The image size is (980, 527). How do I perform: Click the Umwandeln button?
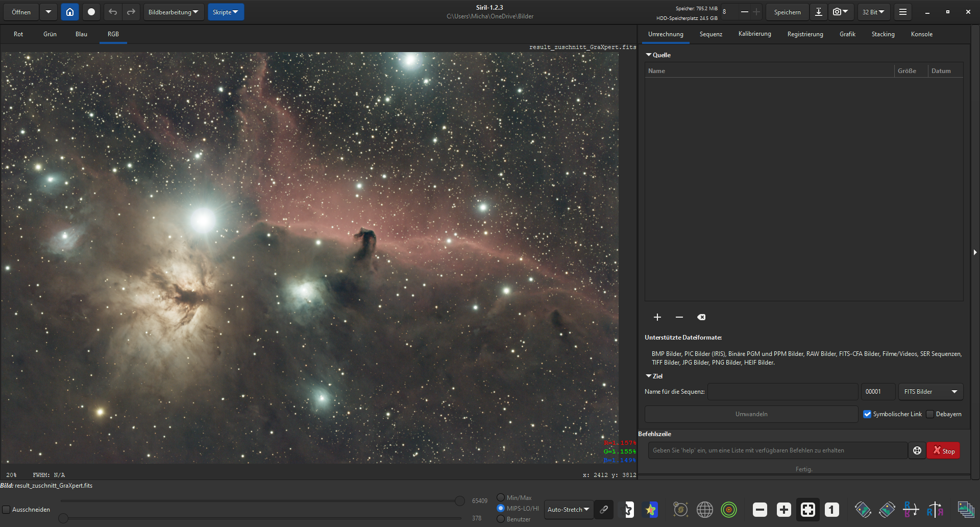tap(751, 414)
